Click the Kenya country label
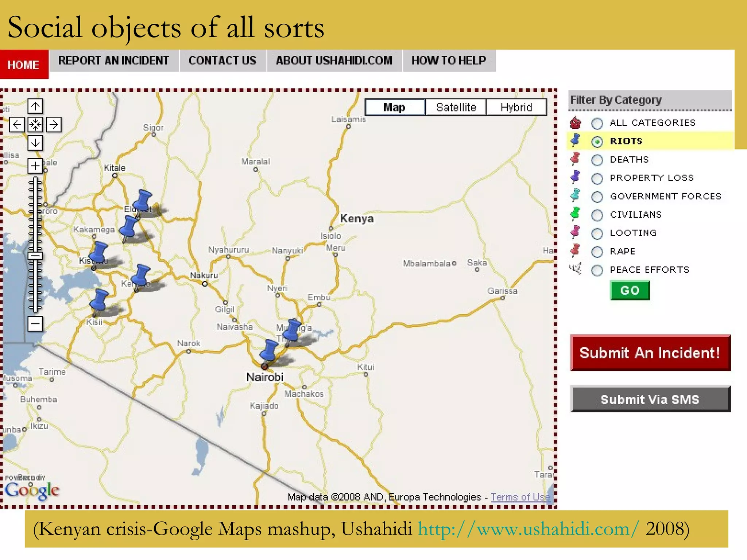Image resolution: width=747 pixels, height=560 pixels. (357, 218)
